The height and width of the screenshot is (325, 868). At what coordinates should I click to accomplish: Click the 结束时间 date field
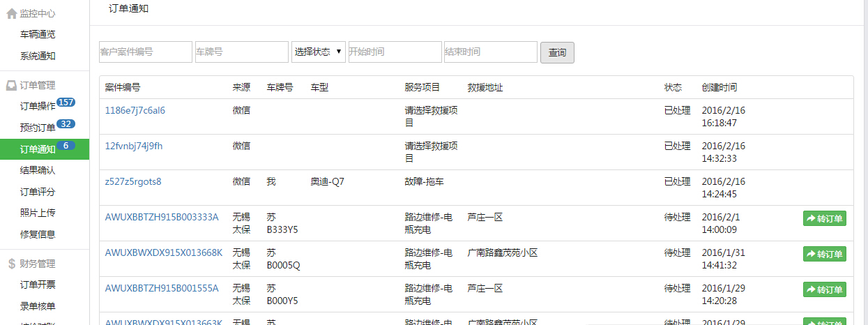(x=490, y=52)
